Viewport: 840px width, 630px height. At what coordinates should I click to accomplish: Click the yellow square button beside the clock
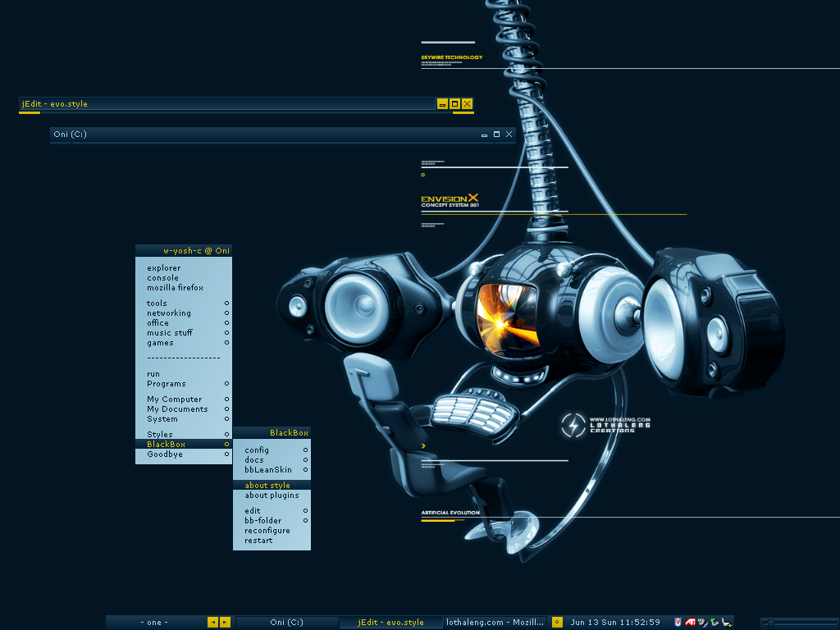[x=557, y=622]
